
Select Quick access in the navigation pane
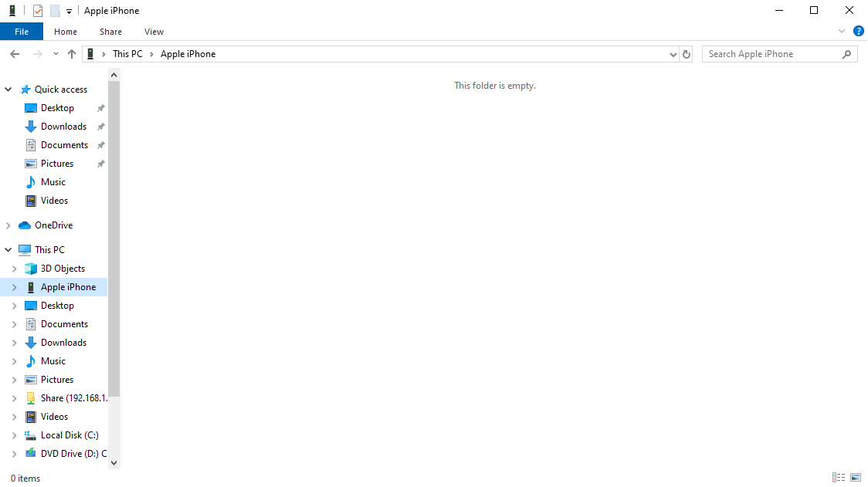[x=61, y=89]
